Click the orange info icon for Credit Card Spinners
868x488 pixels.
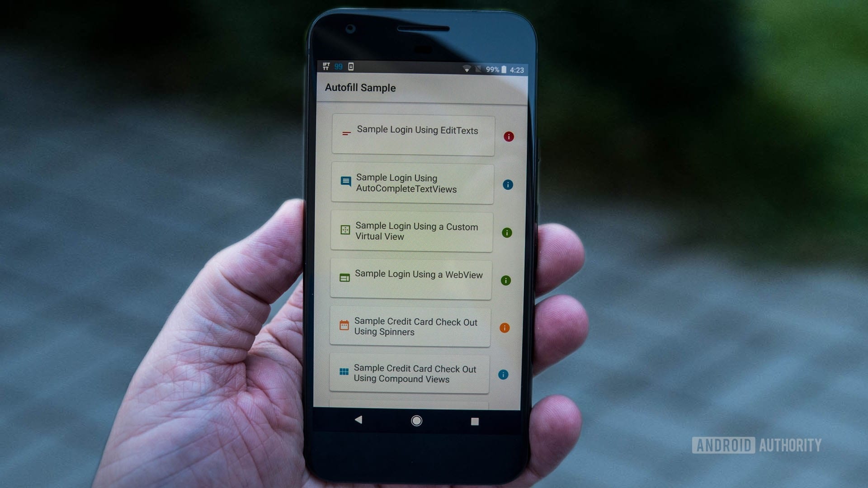[x=507, y=328]
